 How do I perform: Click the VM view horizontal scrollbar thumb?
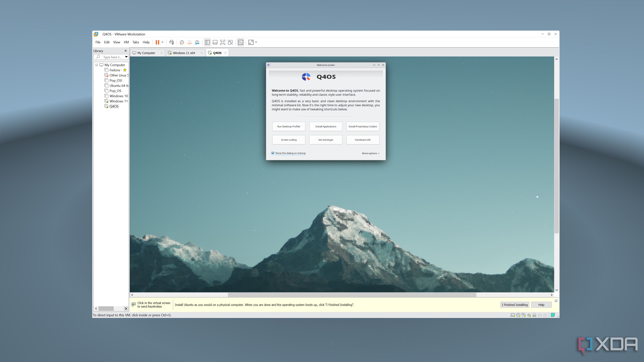pyautogui.click(x=352, y=295)
